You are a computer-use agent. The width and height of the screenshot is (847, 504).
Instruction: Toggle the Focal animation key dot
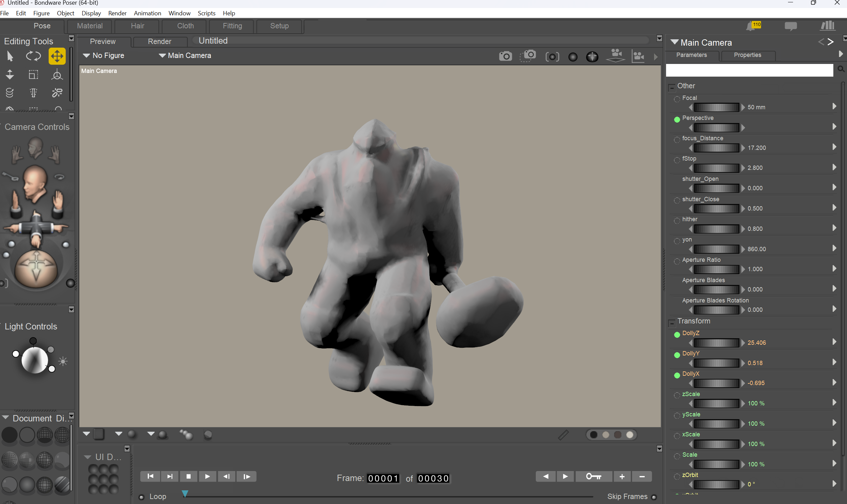(677, 99)
